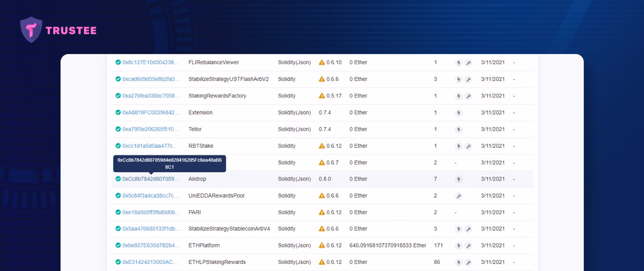The height and width of the screenshot is (271, 644).
Task: Select contract name UniEDDARewardsPool
Action: 216,196
